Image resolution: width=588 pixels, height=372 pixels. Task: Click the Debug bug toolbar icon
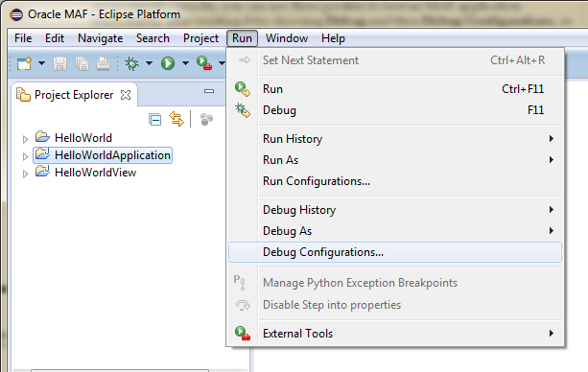click(x=131, y=63)
